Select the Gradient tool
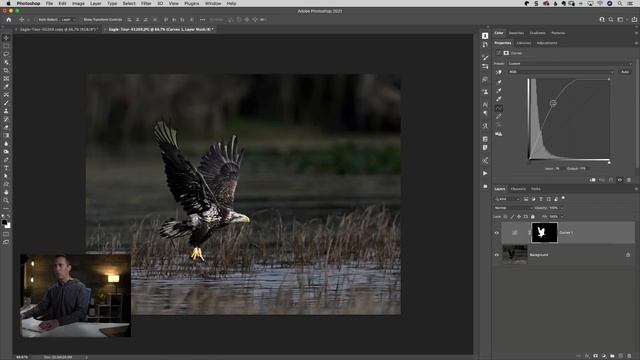The image size is (640, 360). pyautogui.click(x=6, y=136)
